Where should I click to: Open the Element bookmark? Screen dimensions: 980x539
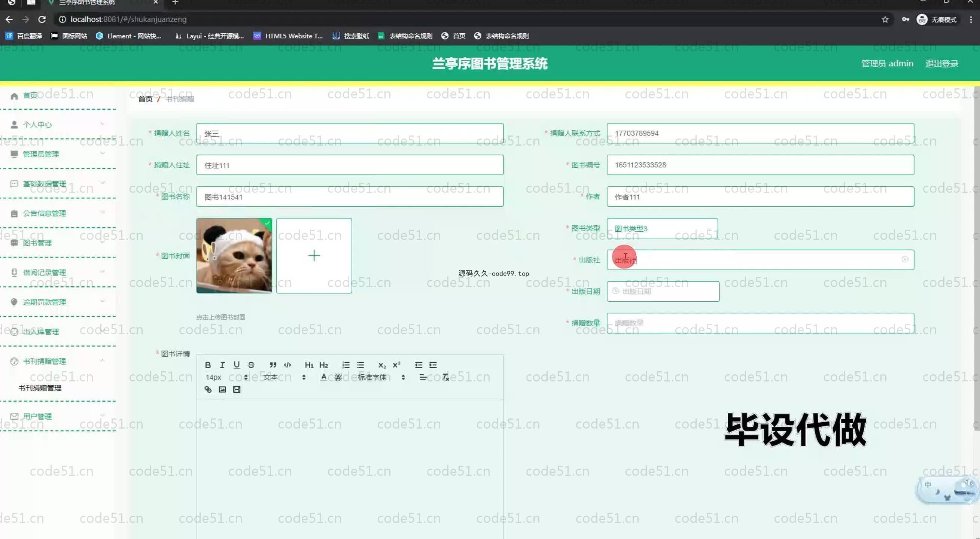pyautogui.click(x=129, y=36)
